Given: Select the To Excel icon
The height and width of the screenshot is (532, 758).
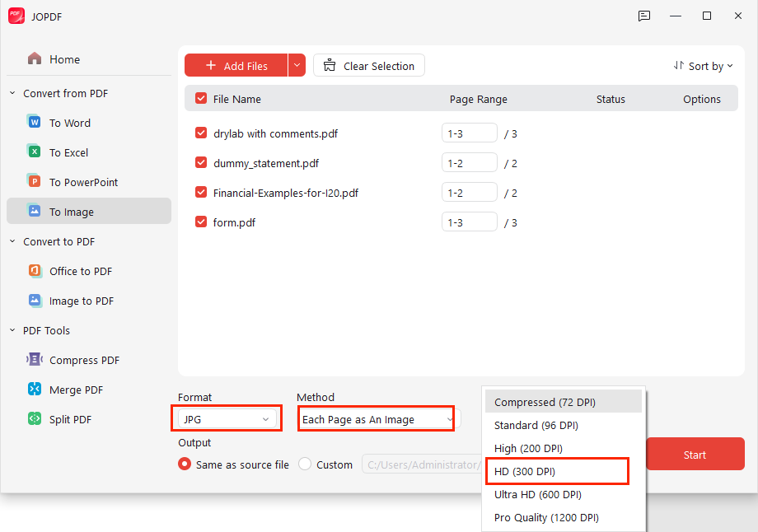Looking at the screenshot, I should (x=35, y=152).
